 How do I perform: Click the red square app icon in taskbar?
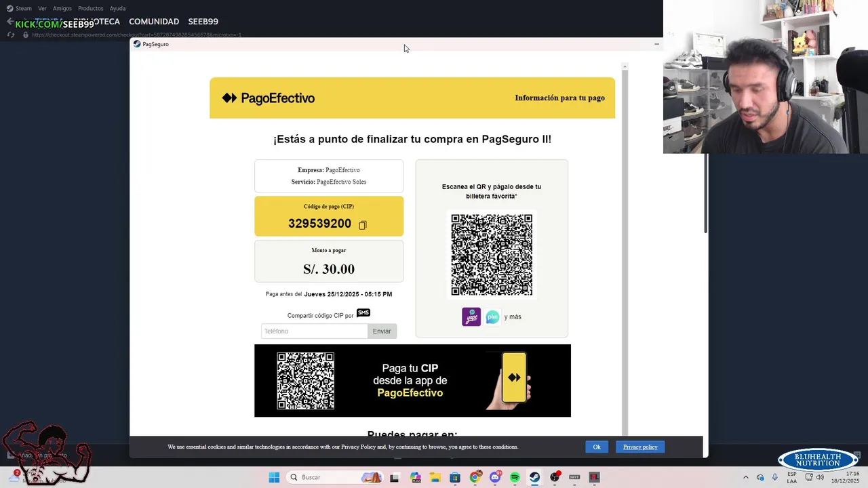pos(595,477)
